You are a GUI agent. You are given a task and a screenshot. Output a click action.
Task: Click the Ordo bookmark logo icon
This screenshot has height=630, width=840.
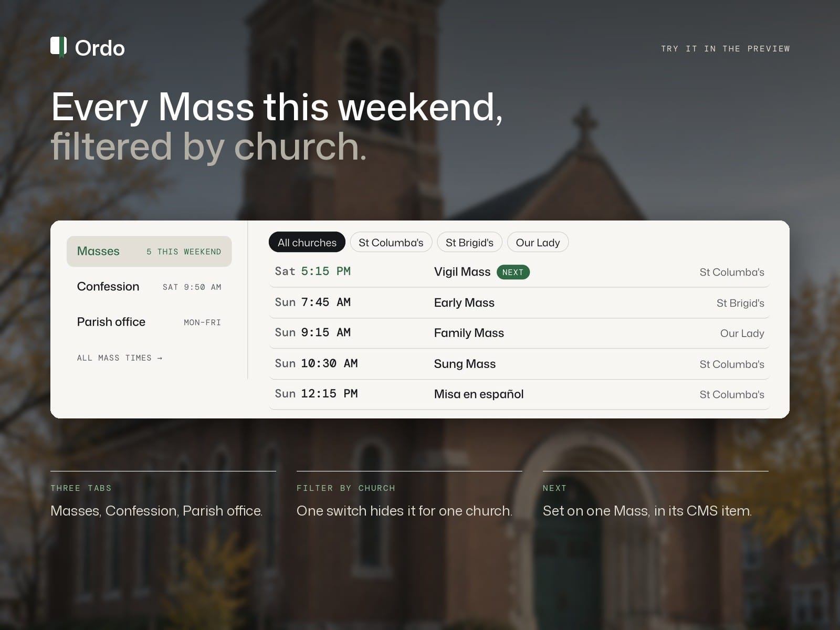(x=58, y=47)
